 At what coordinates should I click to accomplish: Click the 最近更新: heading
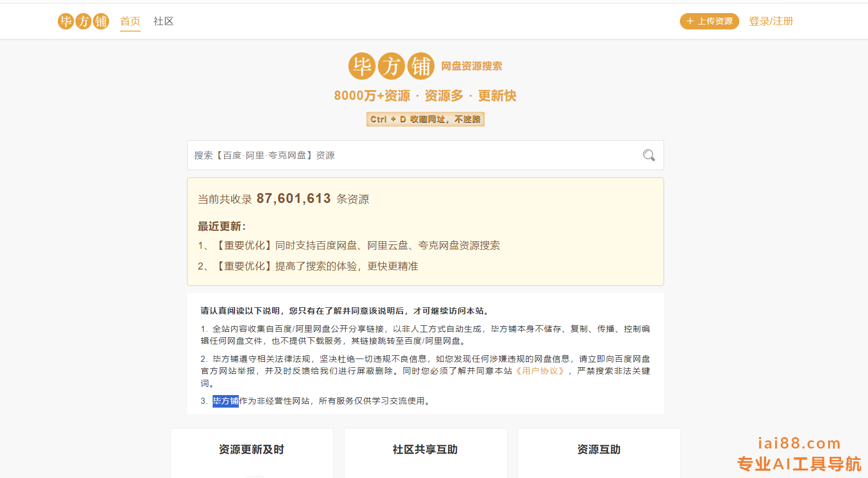(222, 226)
